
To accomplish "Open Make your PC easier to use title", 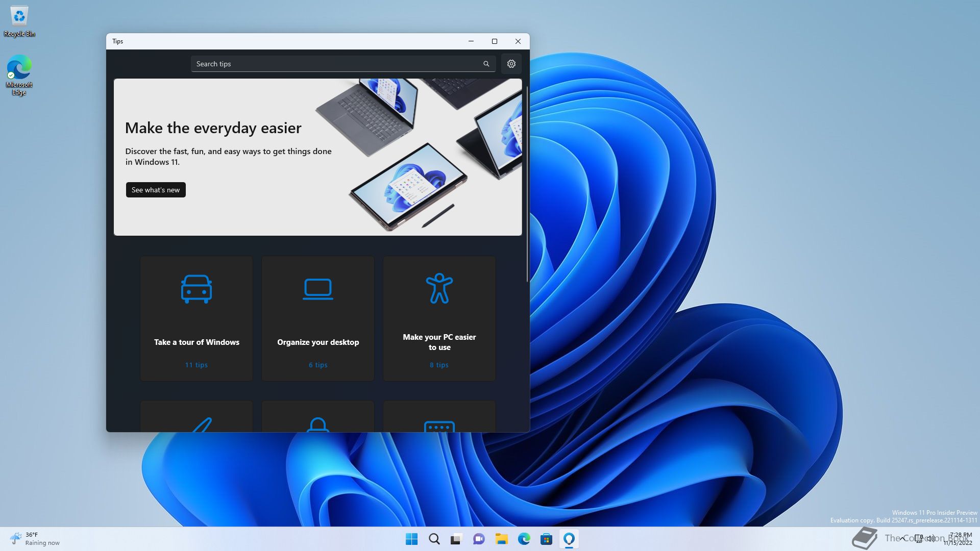I will click(x=439, y=342).
